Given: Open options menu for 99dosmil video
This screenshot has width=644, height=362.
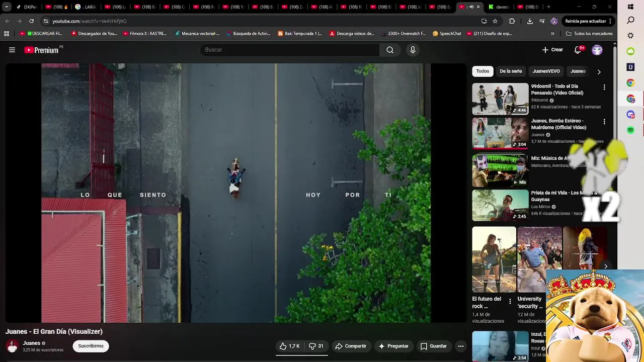Looking at the screenshot, I should pos(604,87).
